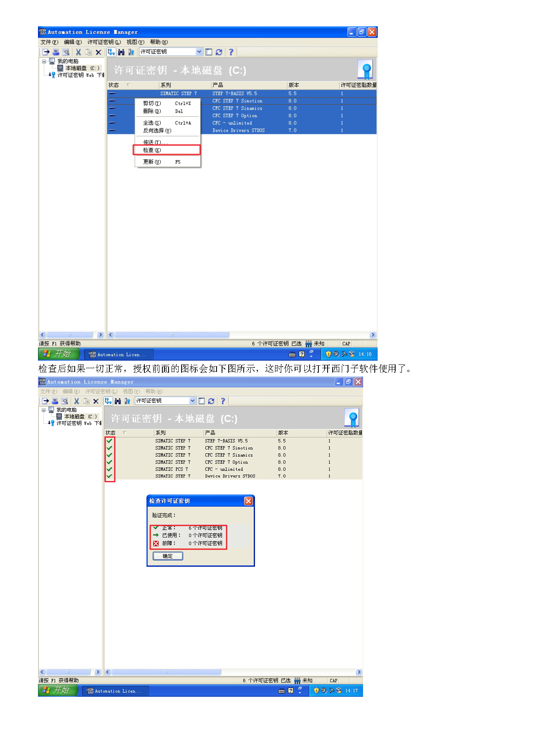Click the 开始 Start button on the 14:17 taskbar
The height and width of the screenshot is (756, 535).
[x=58, y=691]
